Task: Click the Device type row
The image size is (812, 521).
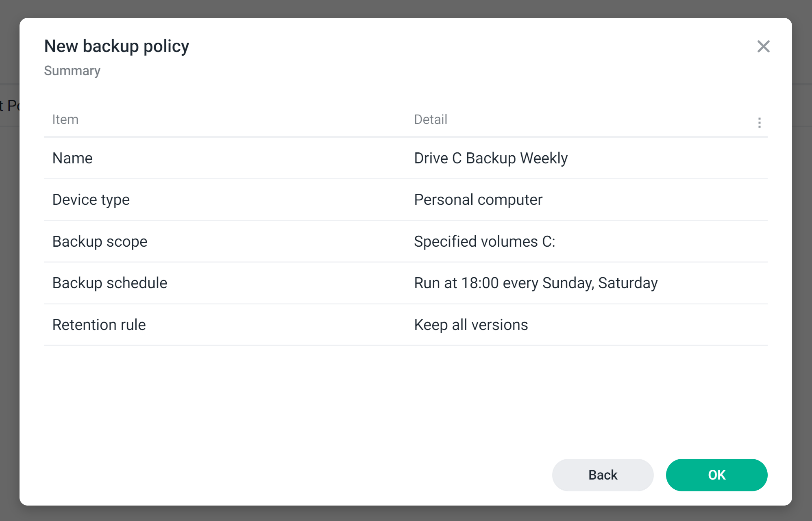Action: (x=91, y=200)
